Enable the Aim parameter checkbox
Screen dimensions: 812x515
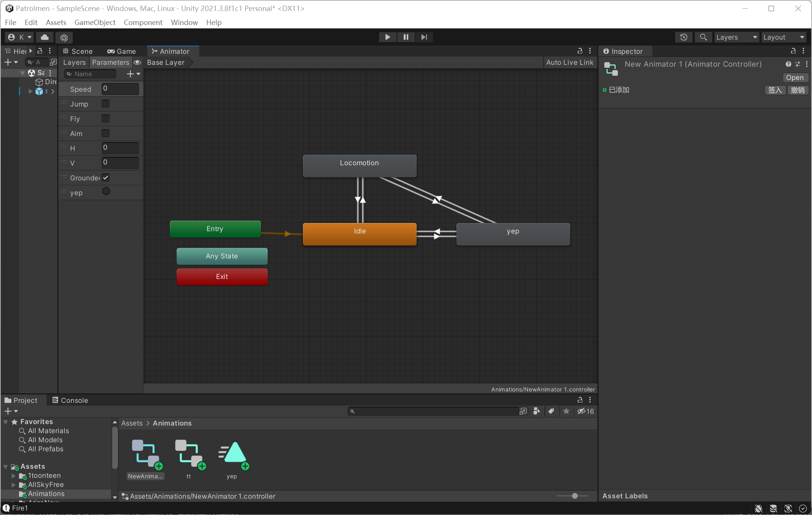click(x=106, y=133)
